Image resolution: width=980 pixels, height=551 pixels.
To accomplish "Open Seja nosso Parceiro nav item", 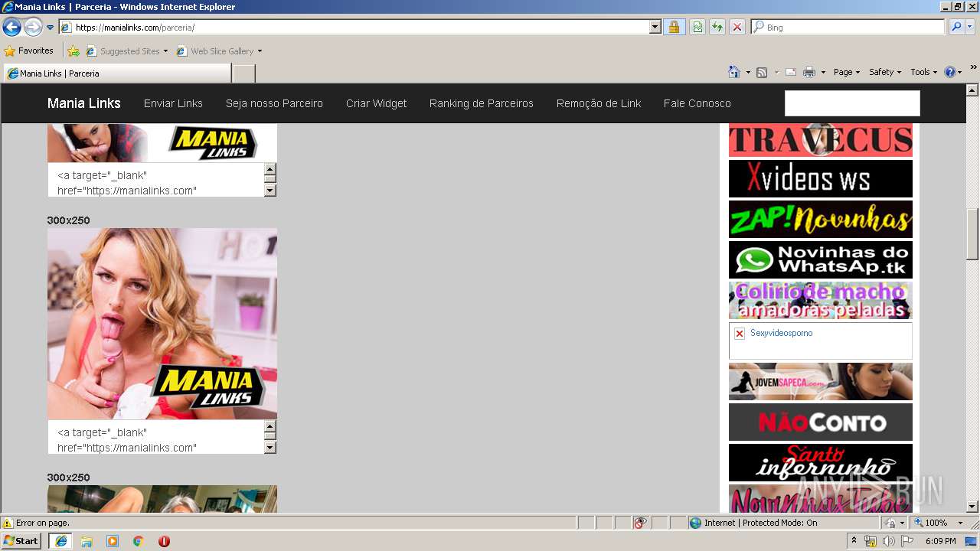I will coord(274,103).
